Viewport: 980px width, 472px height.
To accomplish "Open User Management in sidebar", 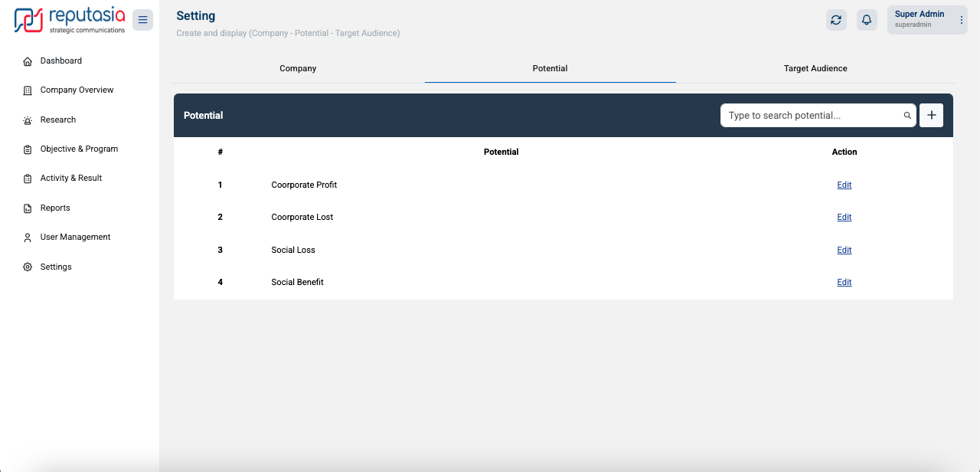I will 75,238.
